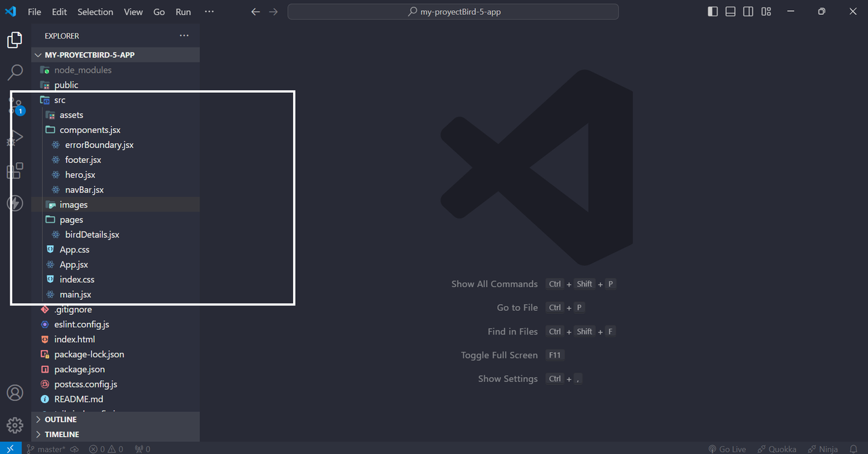The width and height of the screenshot is (868, 454).
Task: Open the Explorer view in activity bar
Action: pos(15,40)
